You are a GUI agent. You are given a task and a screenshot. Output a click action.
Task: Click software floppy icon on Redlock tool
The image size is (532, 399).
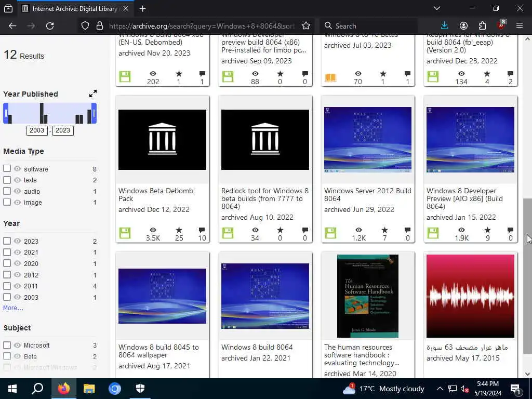click(228, 233)
